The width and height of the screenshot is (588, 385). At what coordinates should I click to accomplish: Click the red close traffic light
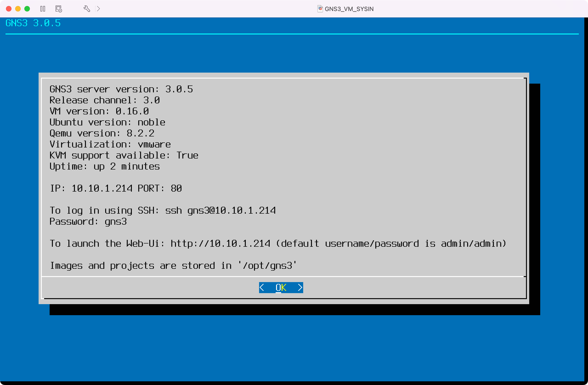9,9
